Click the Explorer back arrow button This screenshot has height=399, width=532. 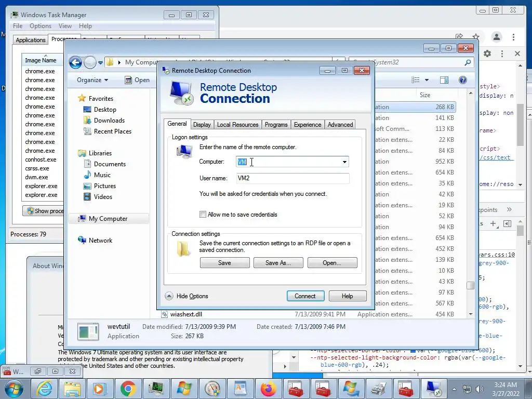[x=75, y=62]
